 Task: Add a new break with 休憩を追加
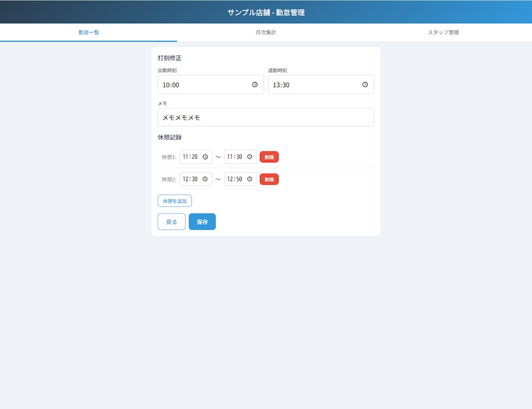click(x=175, y=201)
